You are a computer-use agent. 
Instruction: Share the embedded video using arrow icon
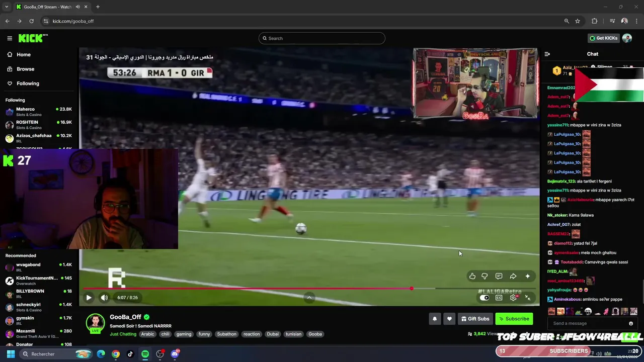click(x=513, y=276)
